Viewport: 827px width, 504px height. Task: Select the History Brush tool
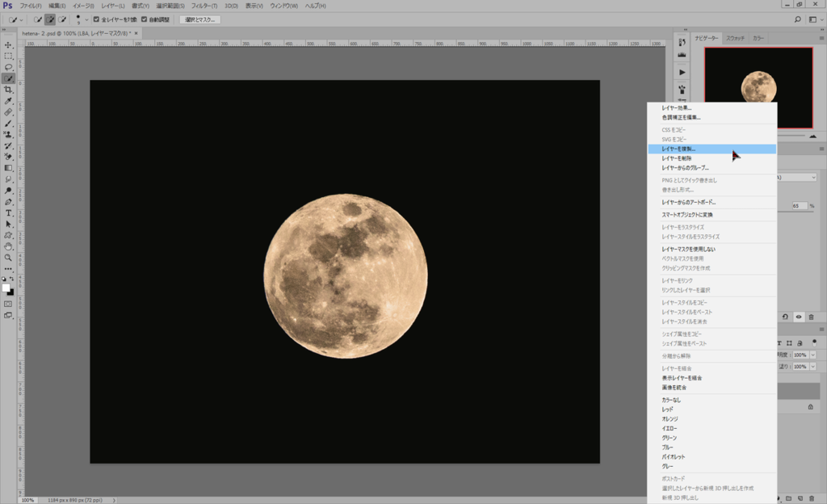(8, 145)
